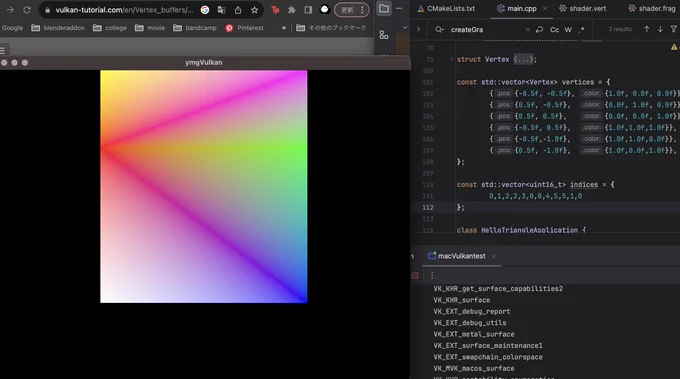Viewport: 680px width, 379px height.
Task: Click the site lock icon in address bar
Action: 47,10
